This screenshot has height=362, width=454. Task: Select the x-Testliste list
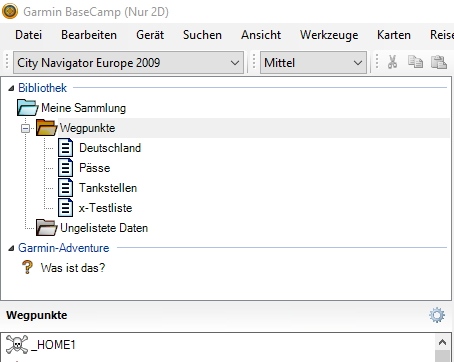click(105, 208)
